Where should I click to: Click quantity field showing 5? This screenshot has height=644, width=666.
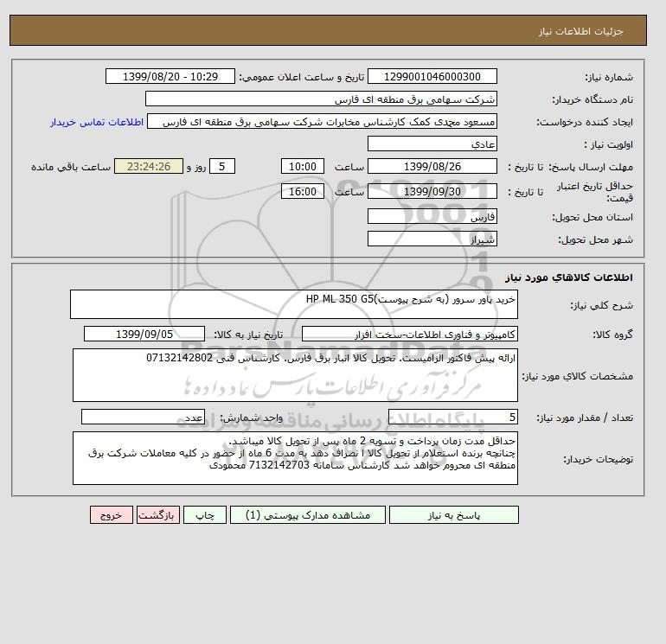coord(453,417)
